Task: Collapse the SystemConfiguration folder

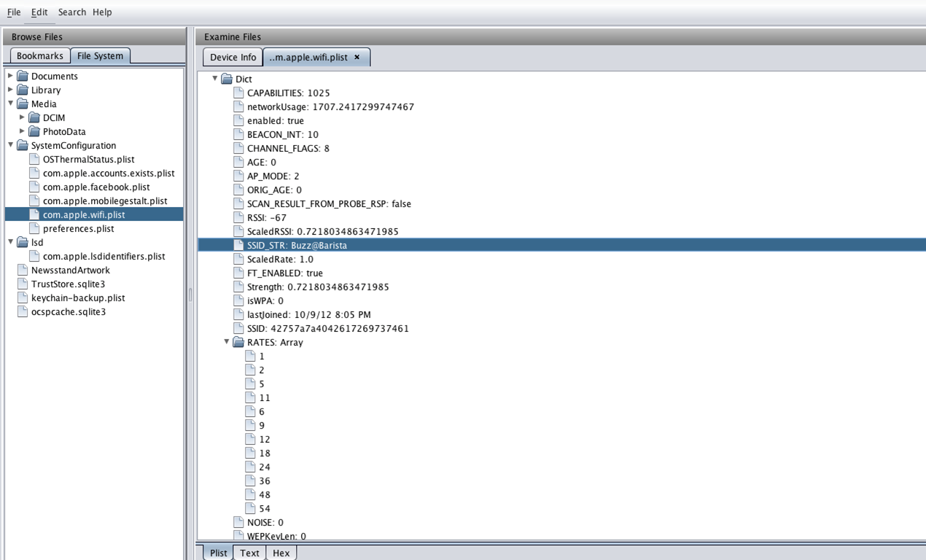Action: [x=10, y=145]
